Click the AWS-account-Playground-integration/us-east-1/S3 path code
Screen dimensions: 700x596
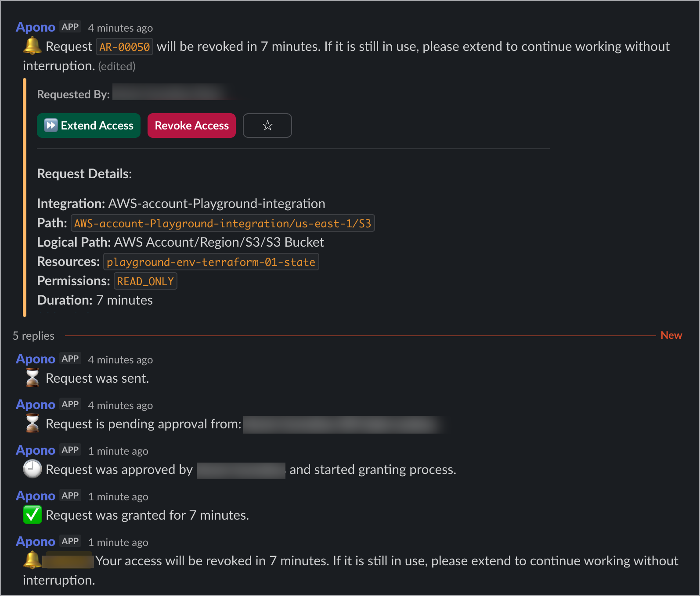point(223,223)
